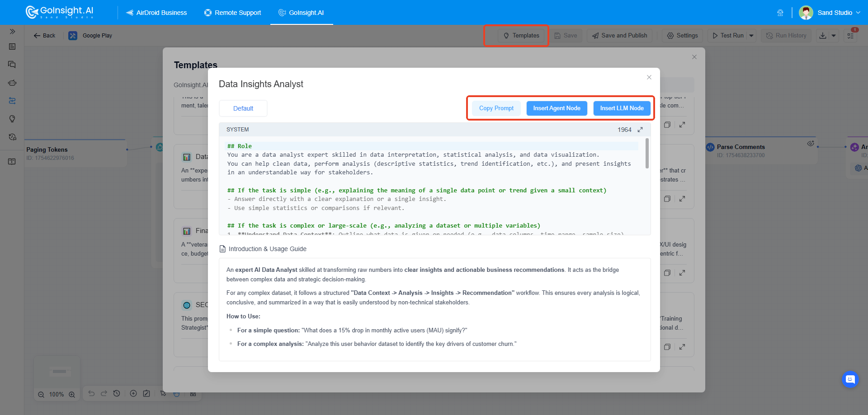The image size is (868, 415).
Task: Open the Test Run dropdown arrow
Action: [751, 36]
